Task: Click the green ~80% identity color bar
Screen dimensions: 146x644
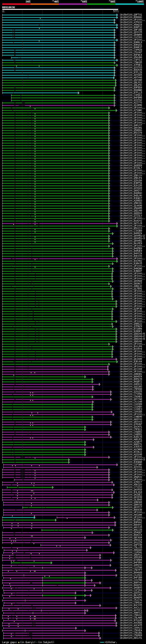Action: coord(101,4)
